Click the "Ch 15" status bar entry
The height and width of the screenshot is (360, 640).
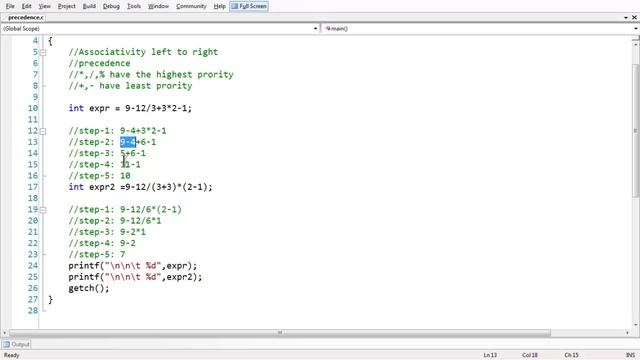[571, 355]
